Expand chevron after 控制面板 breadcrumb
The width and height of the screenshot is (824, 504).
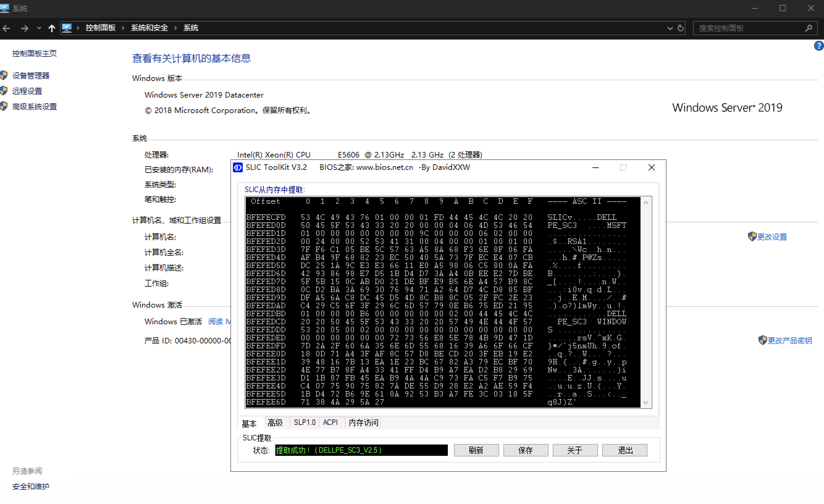[x=123, y=28]
